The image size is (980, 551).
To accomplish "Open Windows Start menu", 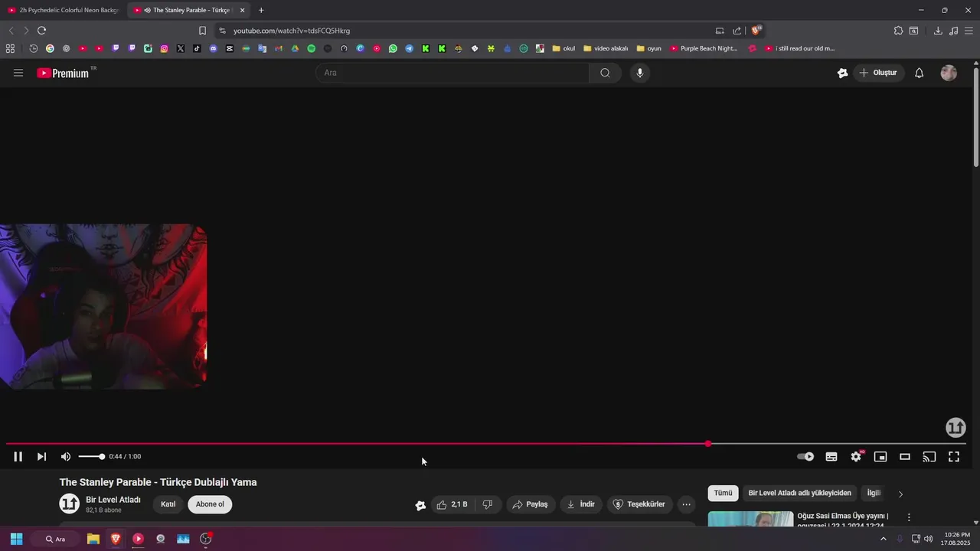I will click(16, 539).
